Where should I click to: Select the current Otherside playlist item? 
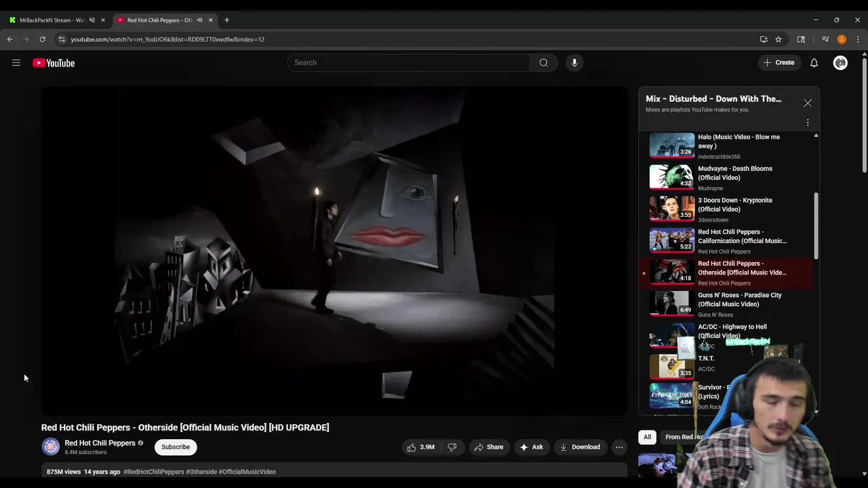[726, 272]
